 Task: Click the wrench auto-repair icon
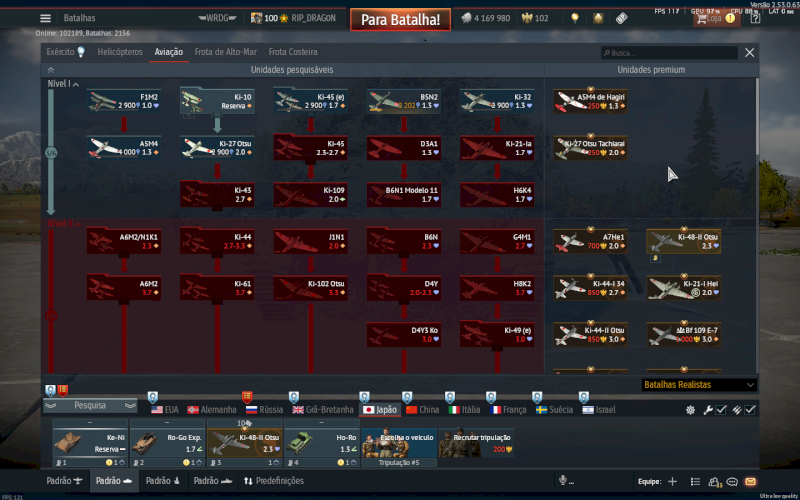[708, 410]
